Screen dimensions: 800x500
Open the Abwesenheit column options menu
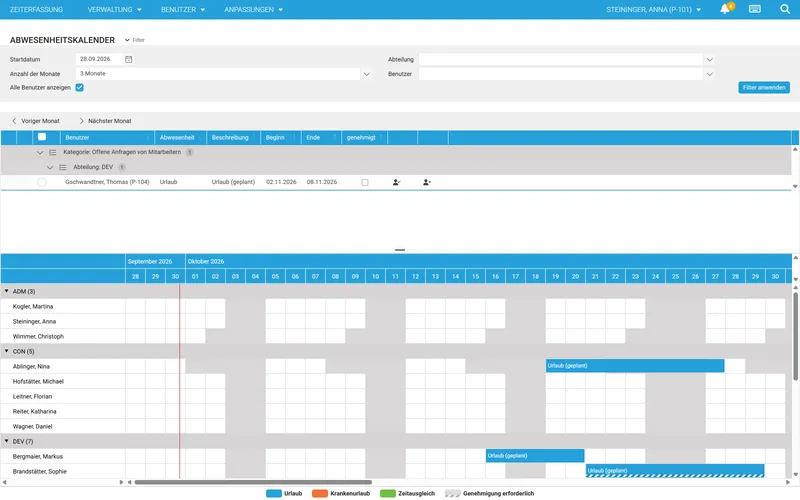pyautogui.click(x=200, y=138)
